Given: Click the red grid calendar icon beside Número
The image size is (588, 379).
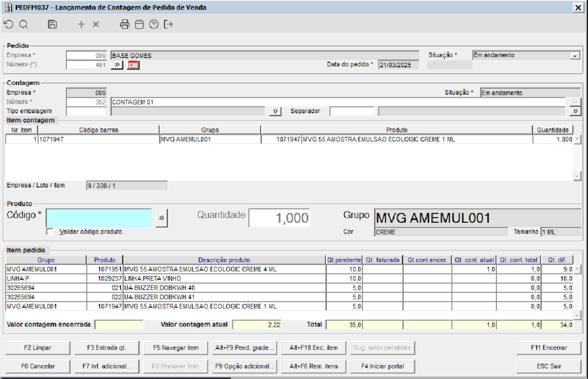Looking at the screenshot, I should 133,65.
